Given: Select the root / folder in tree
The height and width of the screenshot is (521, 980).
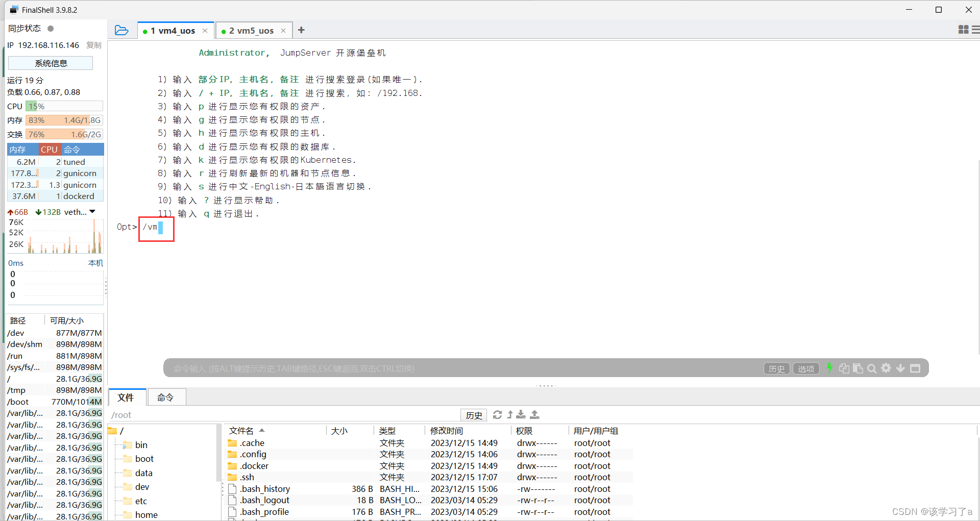Looking at the screenshot, I should click(117, 431).
